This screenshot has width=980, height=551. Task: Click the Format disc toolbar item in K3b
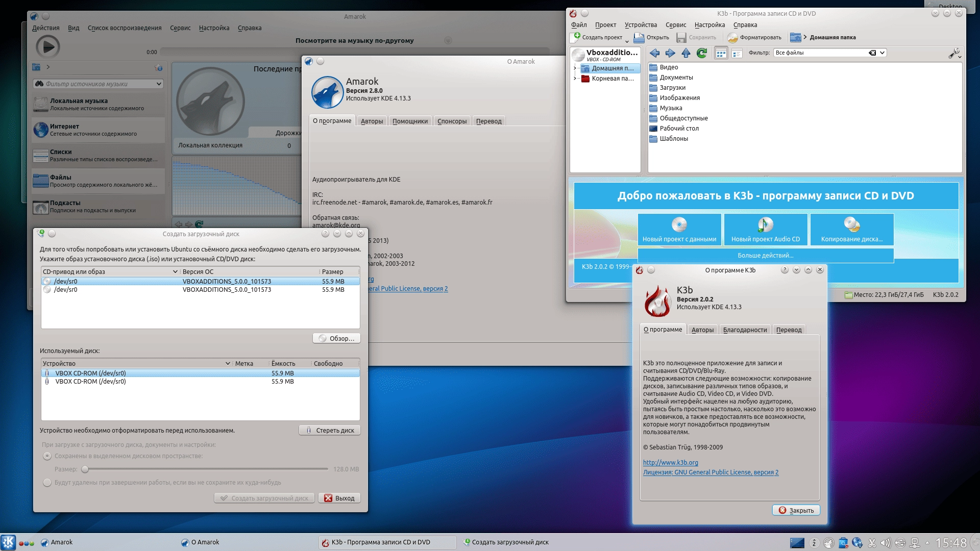pyautogui.click(x=754, y=37)
